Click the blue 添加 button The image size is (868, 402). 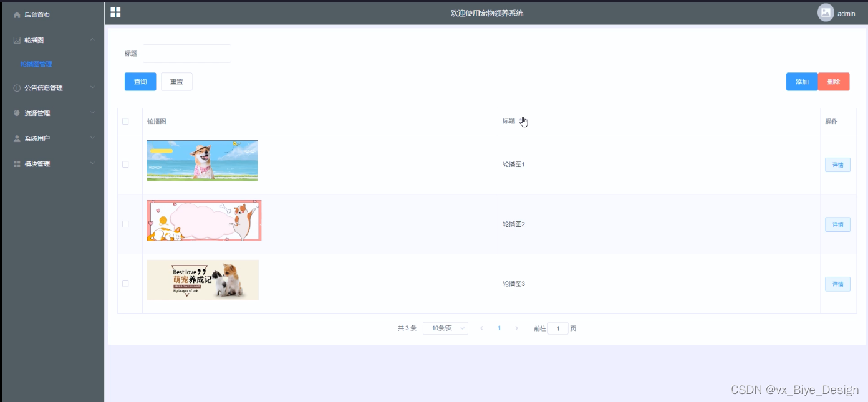pos(802,82)
